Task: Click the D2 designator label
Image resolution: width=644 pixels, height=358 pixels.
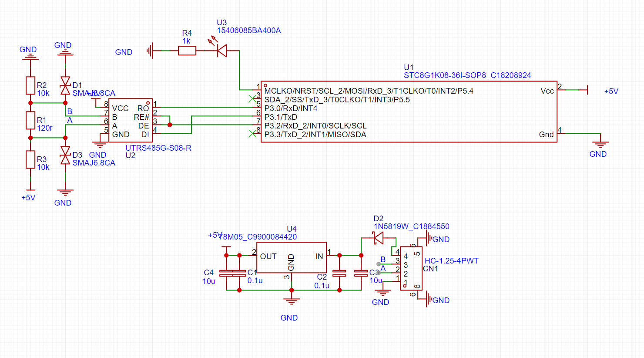Action: pyautogui.click(x=379, y=219)
